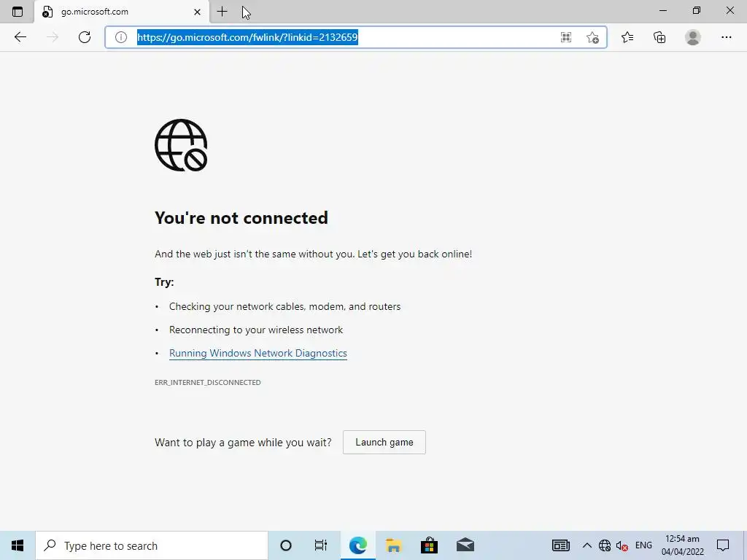Open network status tray icon
Viewport: 747px width, 560px height.
point(605,545)
